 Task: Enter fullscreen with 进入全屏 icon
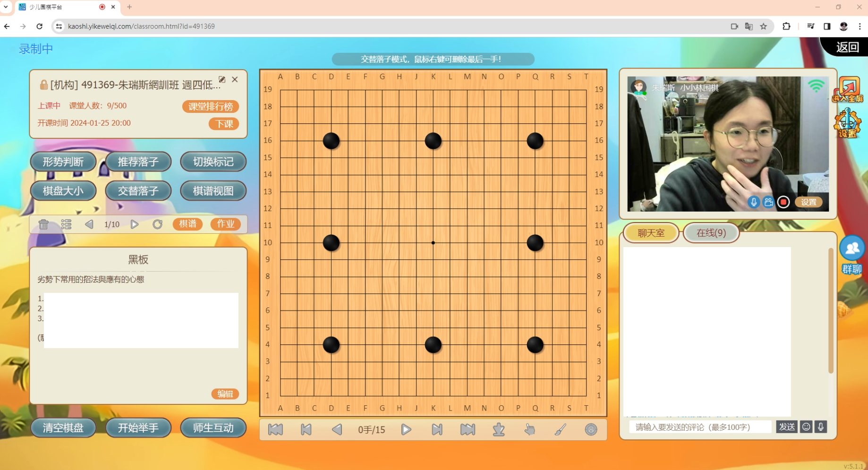point(848,90)
